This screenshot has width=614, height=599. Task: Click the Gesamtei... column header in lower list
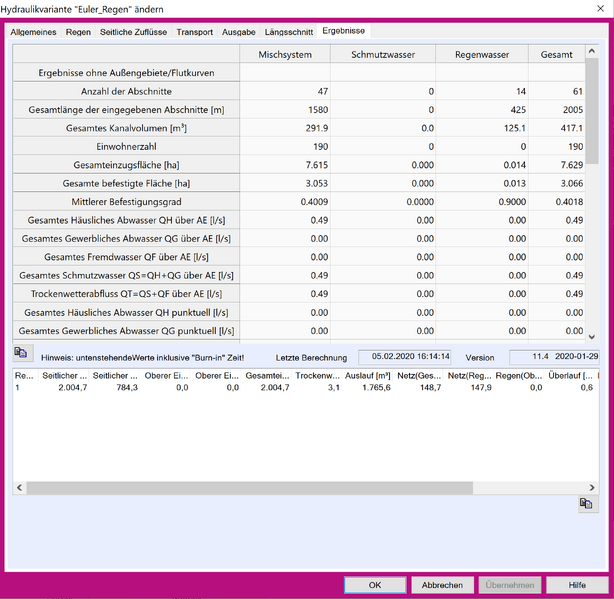[x=267, y=375]
